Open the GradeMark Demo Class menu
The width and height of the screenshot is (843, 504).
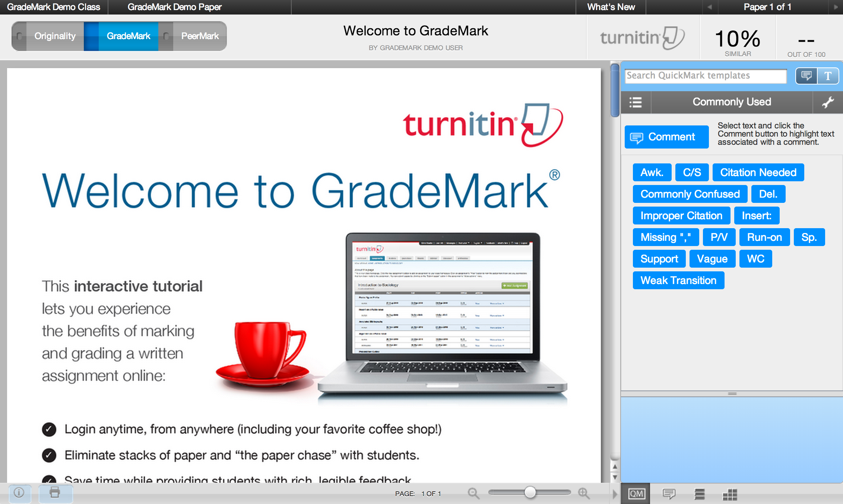[54, 7]
